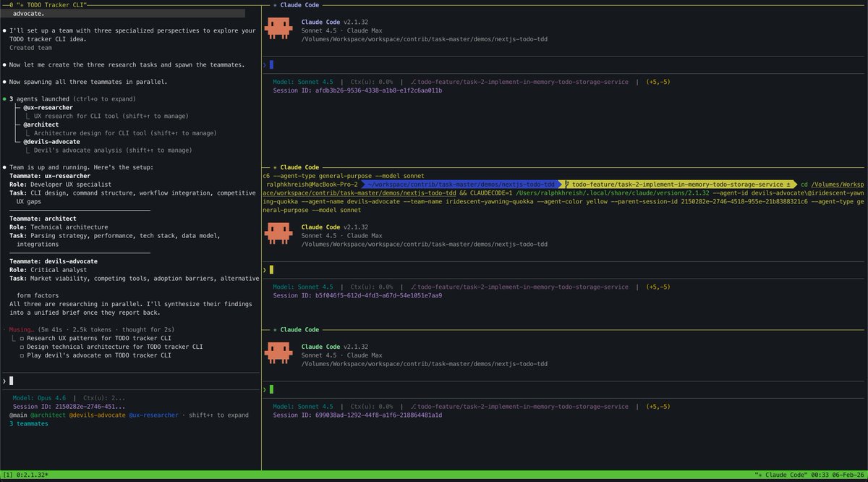Click 'Model: Sonnet 4.5' in the bottom-right pane status
This screenshot has height=482, width=868.
[x=303, y=406]
